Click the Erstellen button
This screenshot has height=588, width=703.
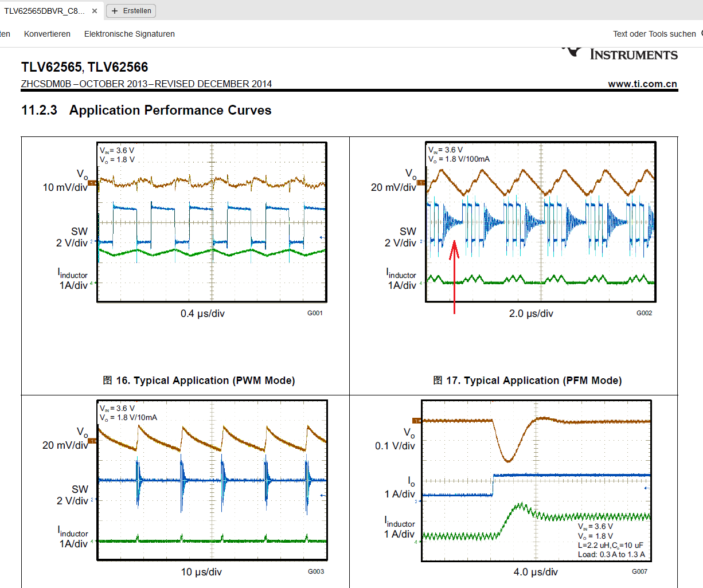(131, 11)
